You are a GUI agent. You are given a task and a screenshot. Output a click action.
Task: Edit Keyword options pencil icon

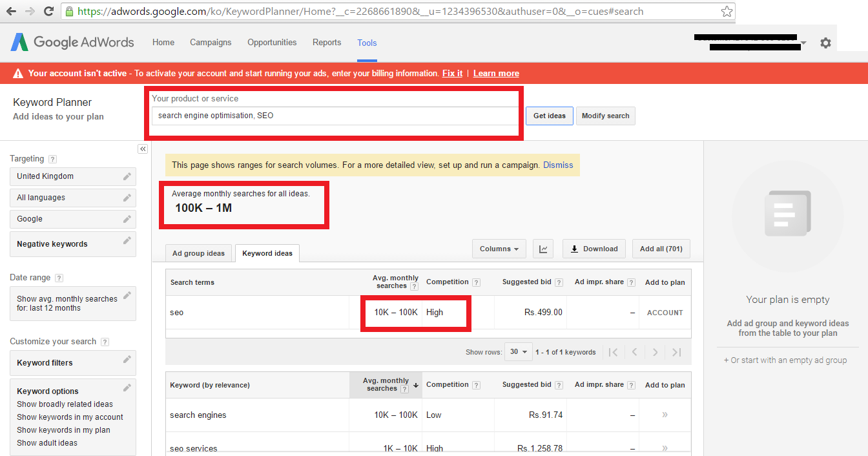point(127,388)
